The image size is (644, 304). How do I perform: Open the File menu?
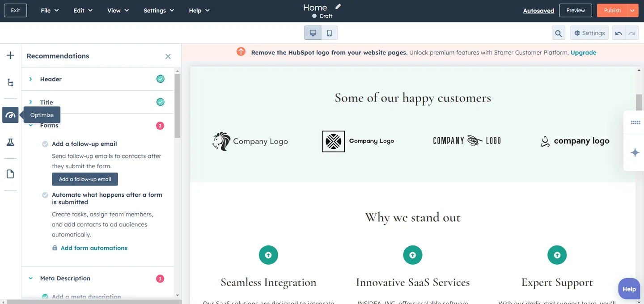50,10
